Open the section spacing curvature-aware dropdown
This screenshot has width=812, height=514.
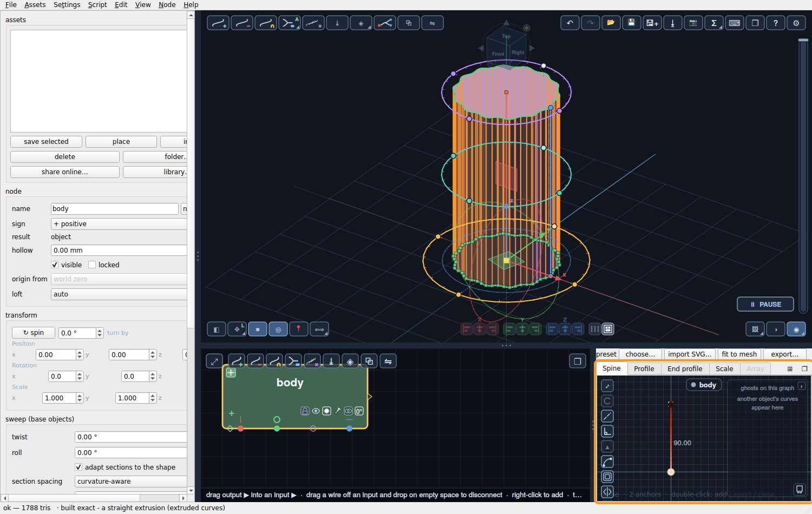pyautogui.click(x=130, y=481)
